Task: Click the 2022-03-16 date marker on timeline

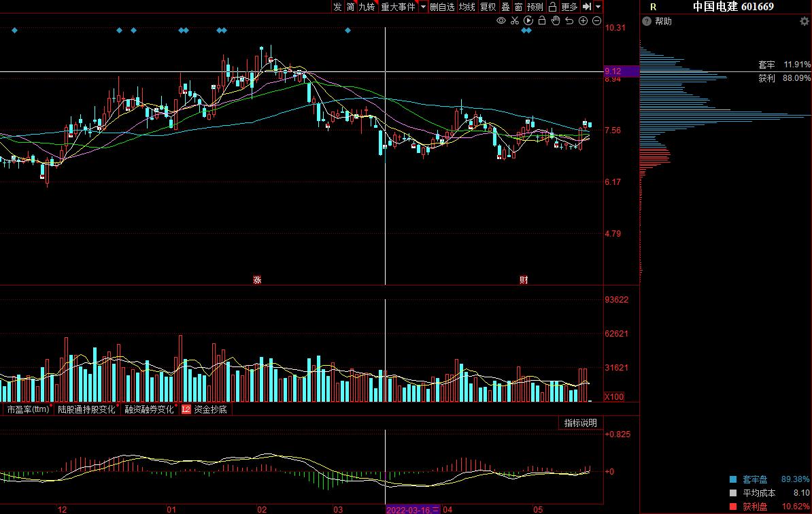Action: coord(413,509)
